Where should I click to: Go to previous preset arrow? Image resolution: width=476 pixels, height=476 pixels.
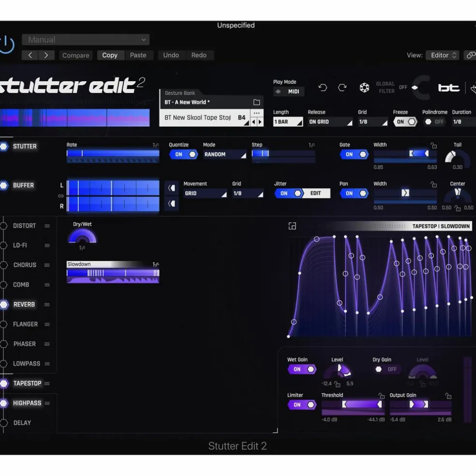[30, 55]
